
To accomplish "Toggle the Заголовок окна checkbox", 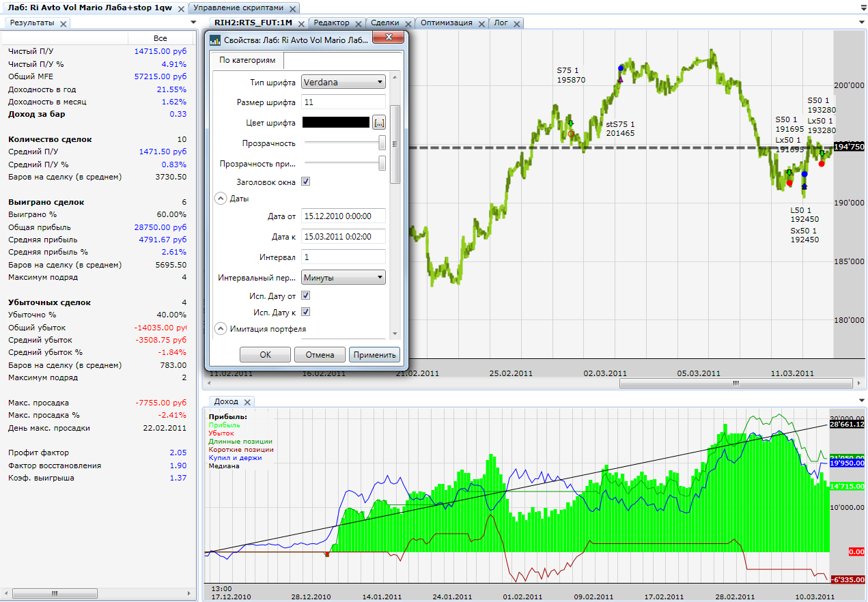I will pyautogui.click(x=306, y=182).
